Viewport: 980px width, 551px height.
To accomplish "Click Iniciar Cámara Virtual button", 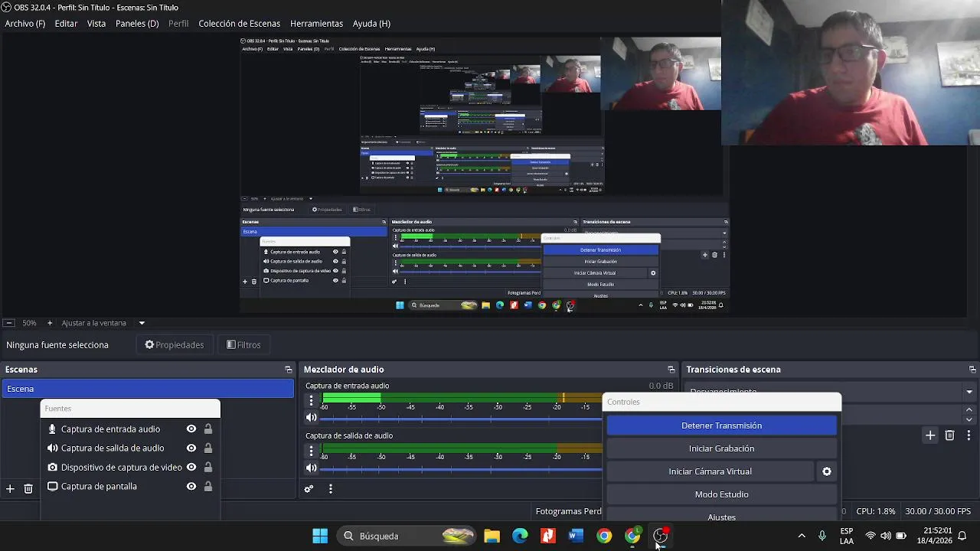I will [710, 471].
